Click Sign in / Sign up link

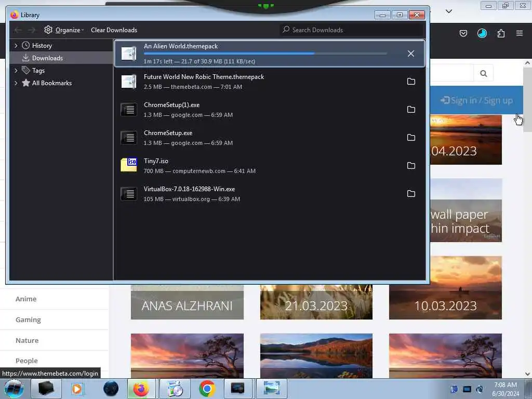(x=476, y=100)
